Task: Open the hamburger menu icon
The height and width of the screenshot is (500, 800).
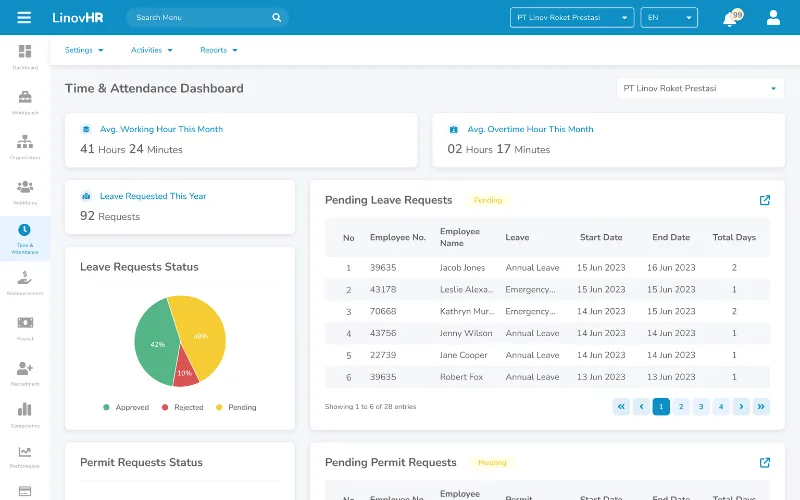Action: [24, 17]
